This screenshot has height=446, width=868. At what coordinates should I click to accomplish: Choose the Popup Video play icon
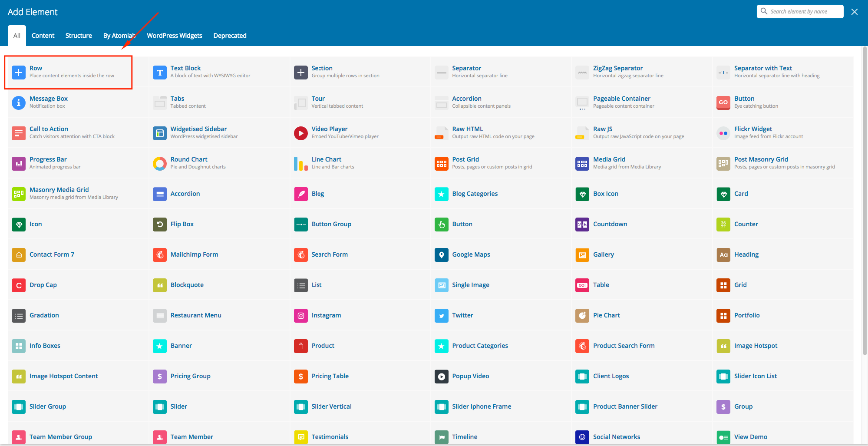point(442,376)
